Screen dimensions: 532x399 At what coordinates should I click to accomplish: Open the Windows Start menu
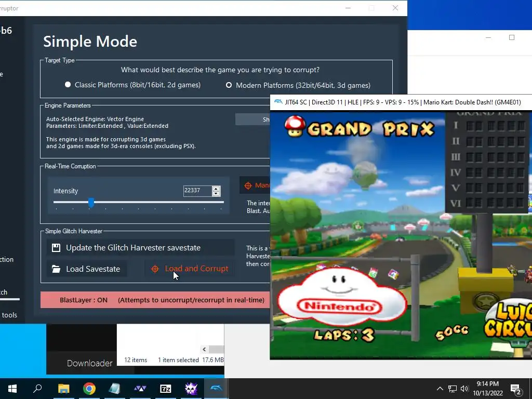click(12, 389)
